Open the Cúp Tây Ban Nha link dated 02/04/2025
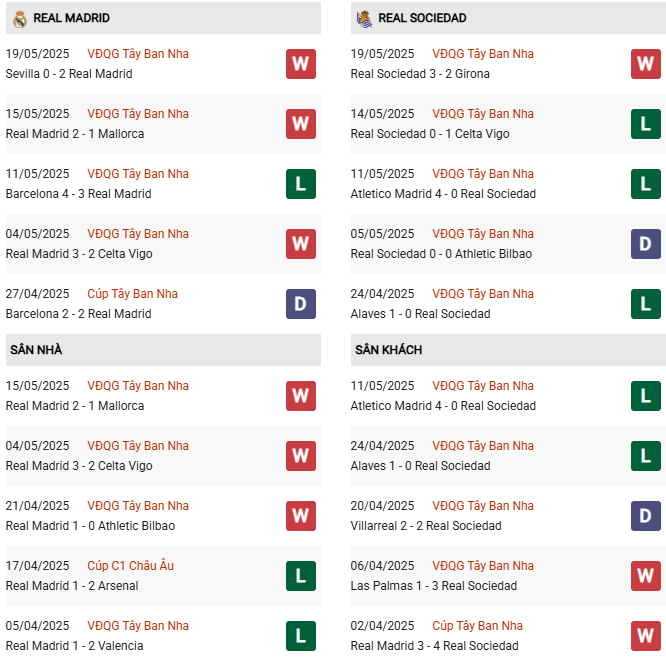Screen dimensions: 666x658 (478, 626)
